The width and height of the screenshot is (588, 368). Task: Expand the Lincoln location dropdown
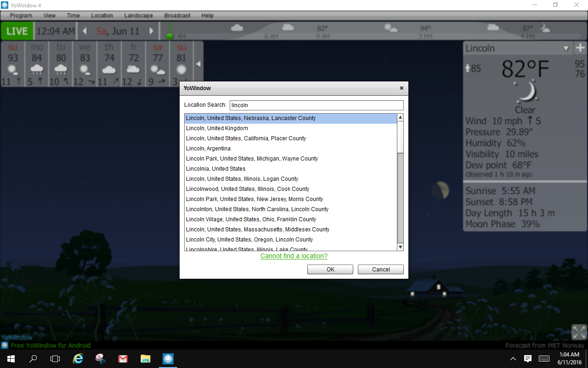click(566, 48)
